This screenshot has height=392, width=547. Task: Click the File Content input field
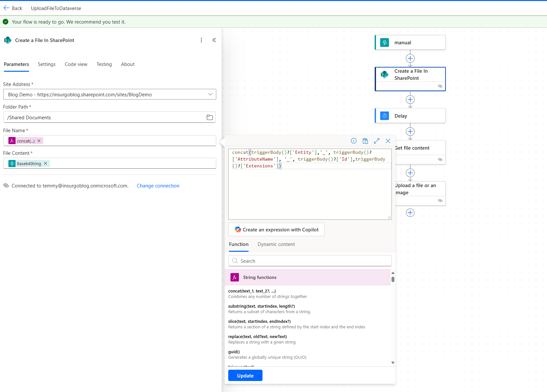[x=110, y=163]
